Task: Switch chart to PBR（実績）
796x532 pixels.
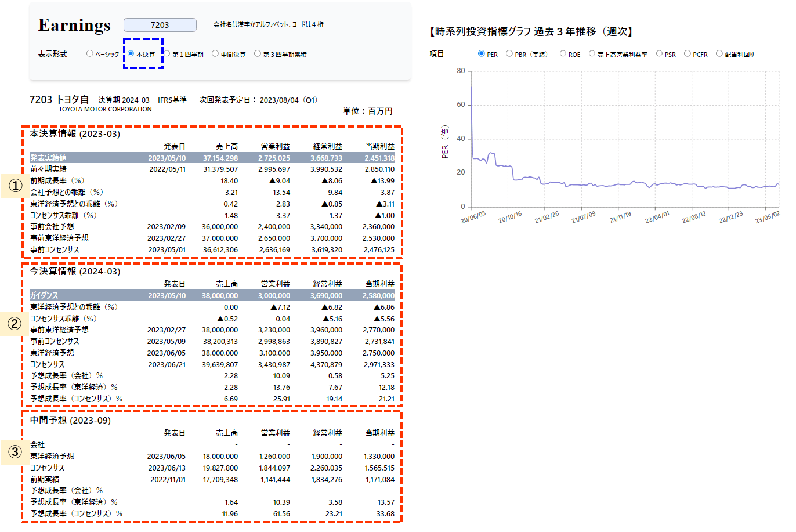Action: pyautogui.click(x=509, y=54)
